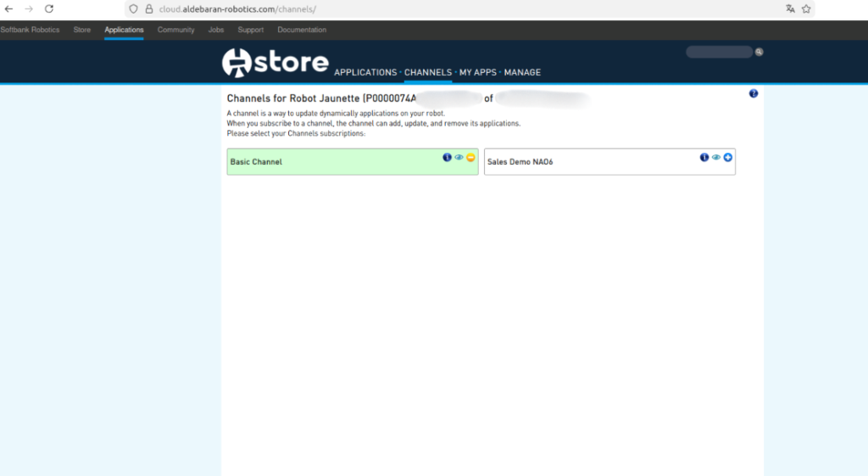Image resolution: width=868 pixels, height=476 pixels.
Task: Go back using the browser back arrow
Action: pos(8,8)
